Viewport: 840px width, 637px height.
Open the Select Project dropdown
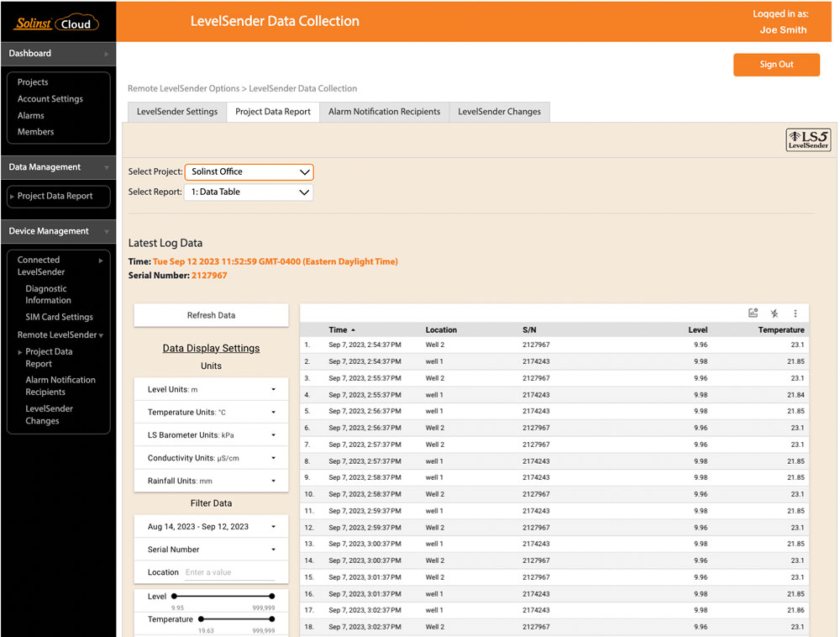(249, 171)
